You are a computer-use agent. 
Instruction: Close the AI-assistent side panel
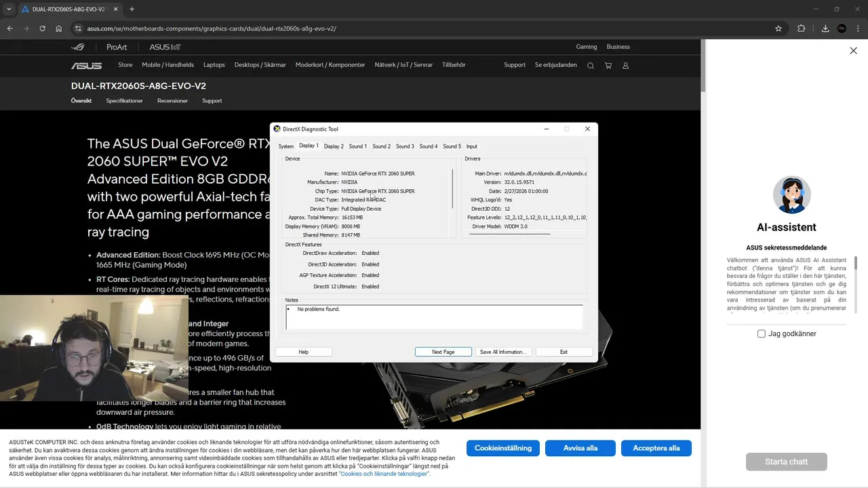click(x=853, y=51)
